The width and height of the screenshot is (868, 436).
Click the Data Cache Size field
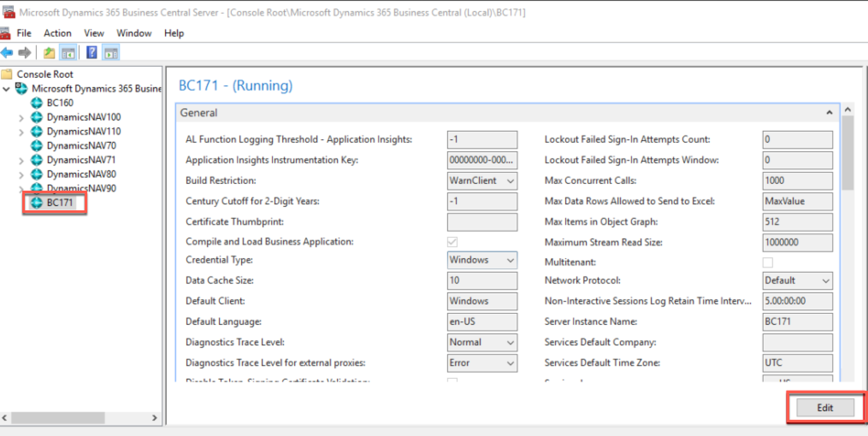[482, 280]
